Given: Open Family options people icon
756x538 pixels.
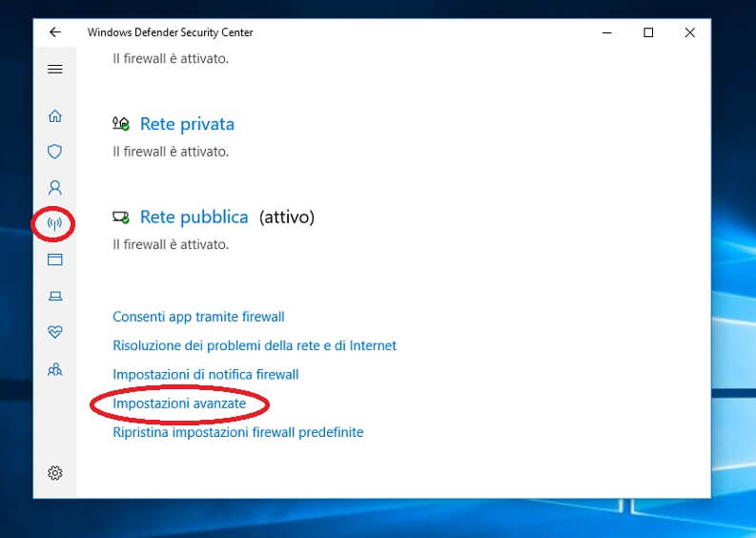Looking at the screenshot, I should 55,369.
